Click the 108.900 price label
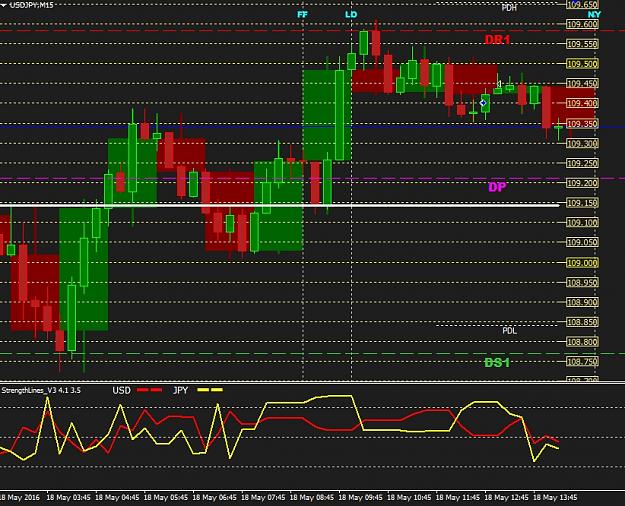Image resolution: width=625 pixels, height=506 pixels. (582, 302)
